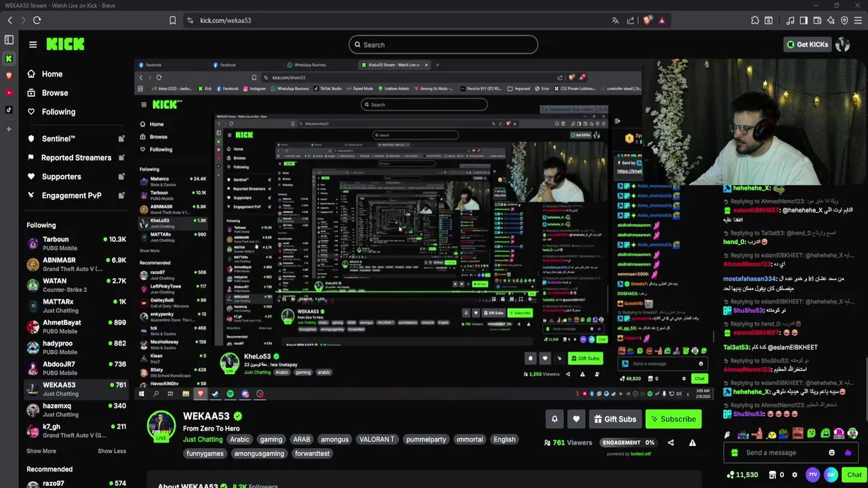The height and width of the screenshot is (488, 868).
Task: Open the GIF picker button
Action: pos(831,475)
